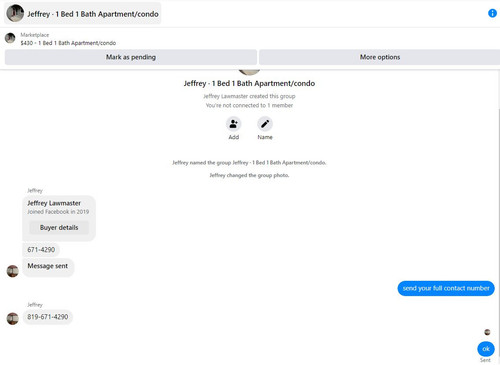Click Jeffrey Lawmaster created this group text
This screenshot has width=500, height=365.
coord(249,96)
